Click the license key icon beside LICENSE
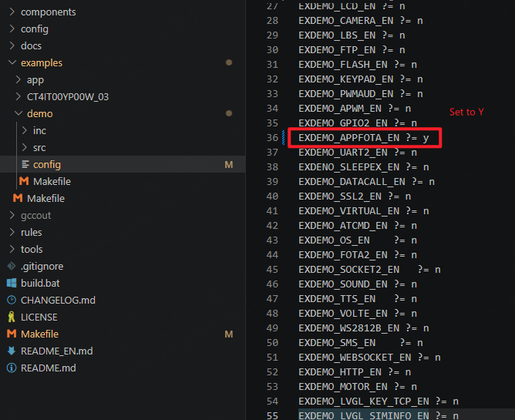 click(x=12, y=317)
